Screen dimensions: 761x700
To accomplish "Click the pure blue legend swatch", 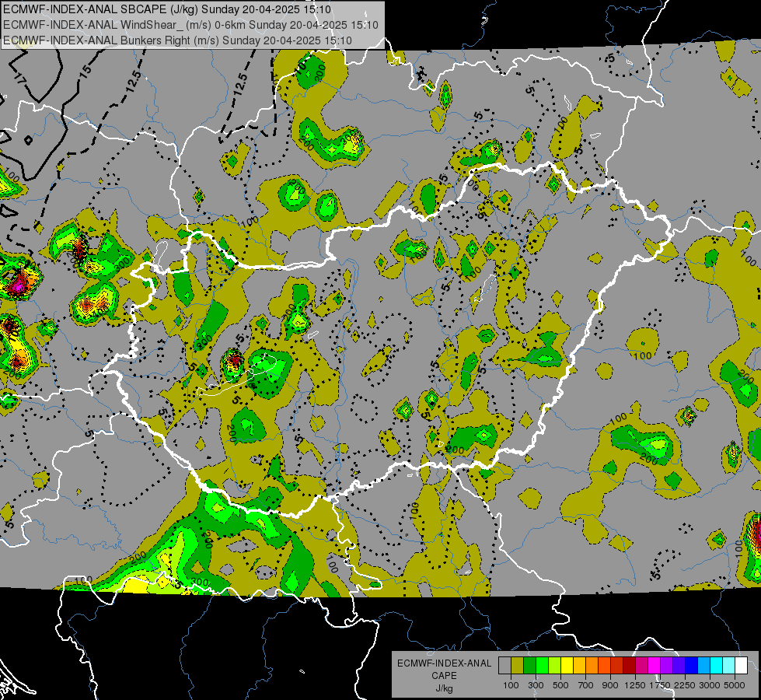I will (x=692, y=665).
